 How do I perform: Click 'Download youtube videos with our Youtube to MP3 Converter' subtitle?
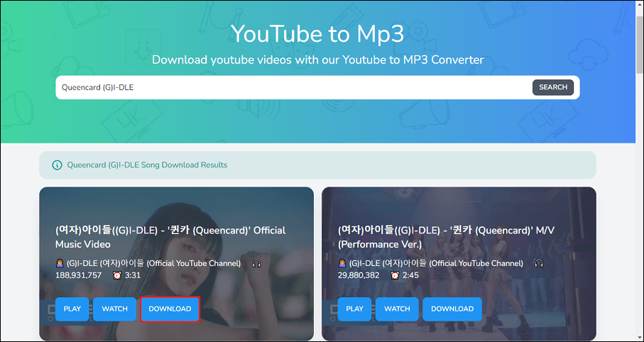(x=318, y=60)
